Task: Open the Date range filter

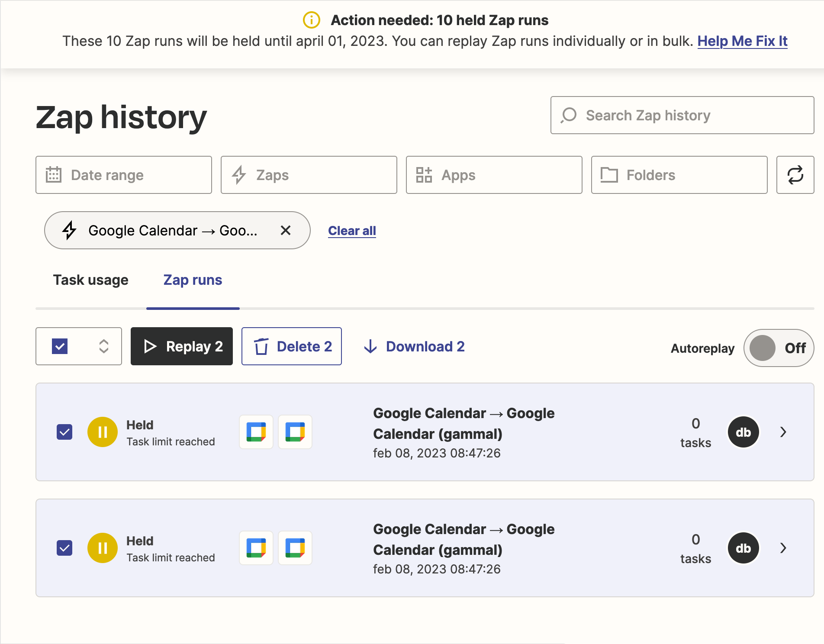Action: click(124, 175)
